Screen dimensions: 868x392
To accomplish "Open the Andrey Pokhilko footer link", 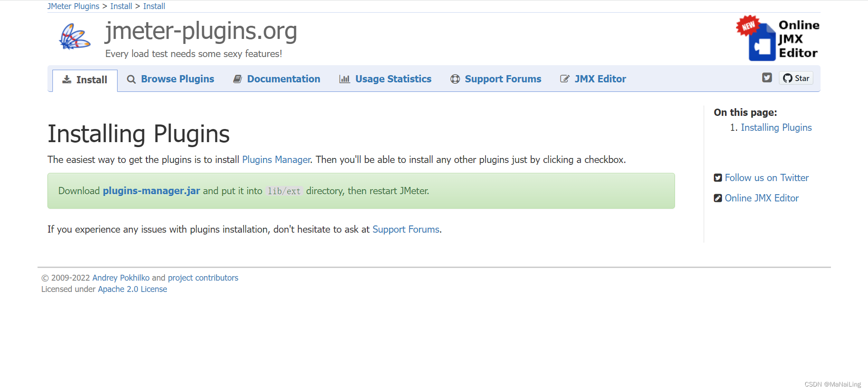I will (121, 278).
